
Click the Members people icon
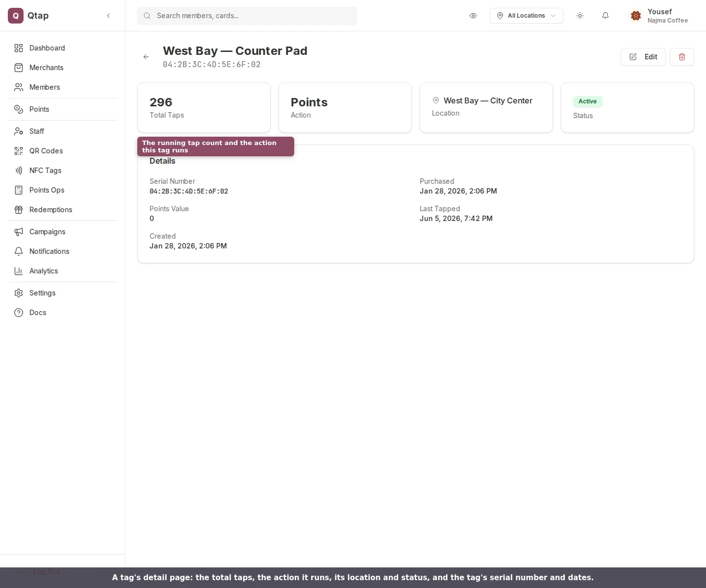19,87
